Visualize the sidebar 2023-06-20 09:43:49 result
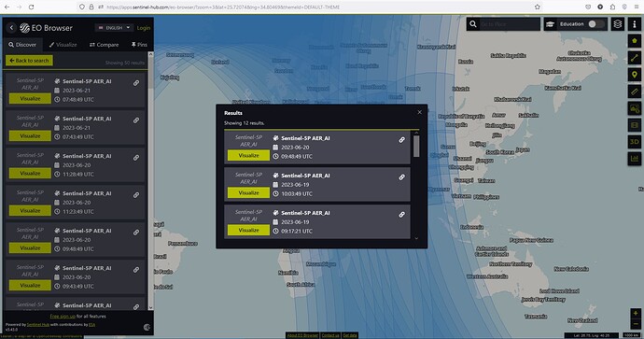The height and width of the screenshot is (339, 644). click(30, 286)
